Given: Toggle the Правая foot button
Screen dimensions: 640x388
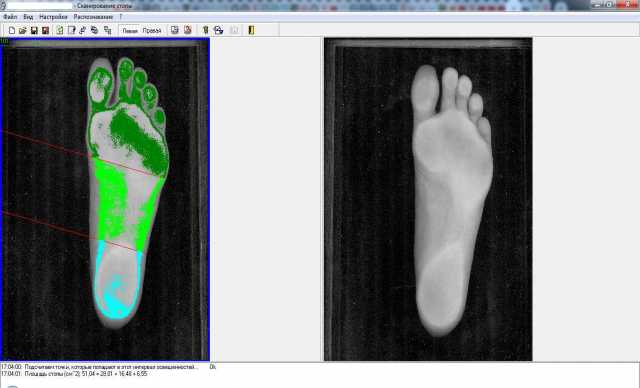Looking at the screenshot, I should coord(152,31).
